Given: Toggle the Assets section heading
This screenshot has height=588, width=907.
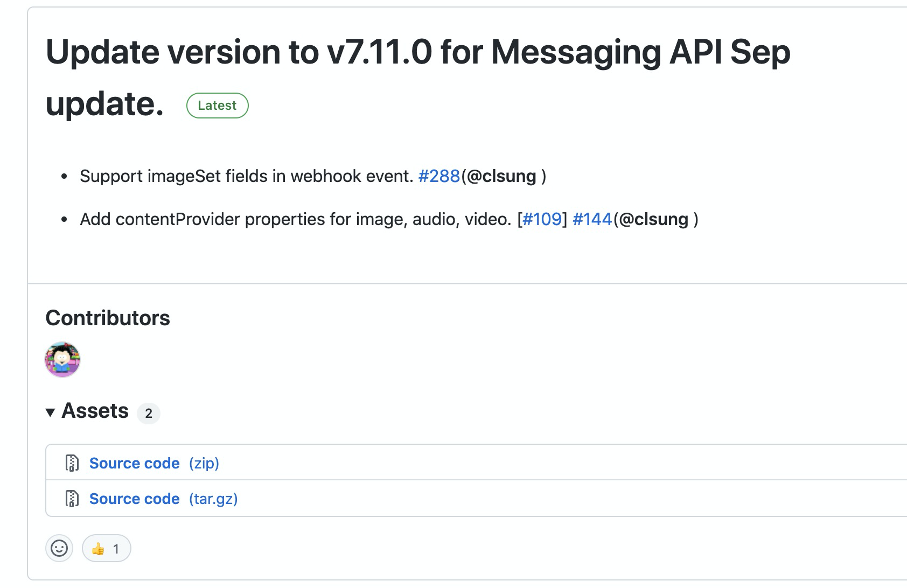Looking at the screenshot, I should [x=95, y=411].
